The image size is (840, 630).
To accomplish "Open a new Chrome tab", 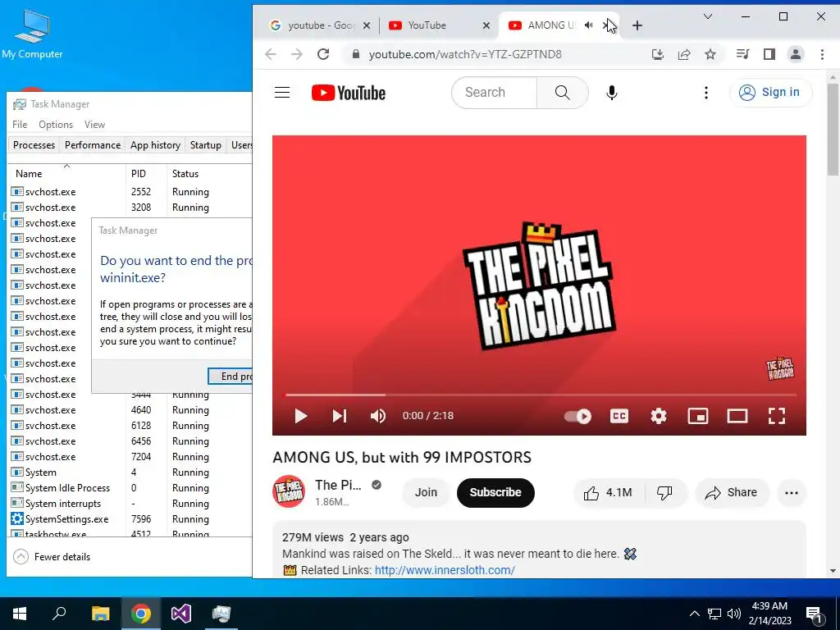I will pos(637,25).
